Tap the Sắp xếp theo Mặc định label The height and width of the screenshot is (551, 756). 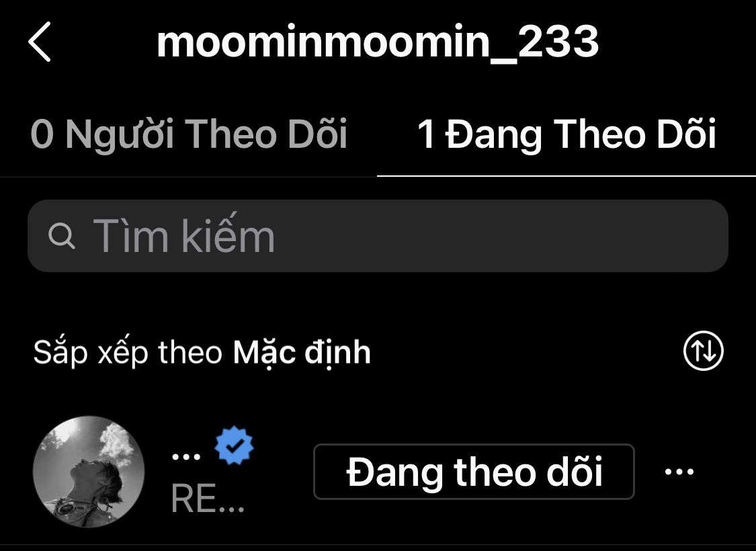pos(202,352)
